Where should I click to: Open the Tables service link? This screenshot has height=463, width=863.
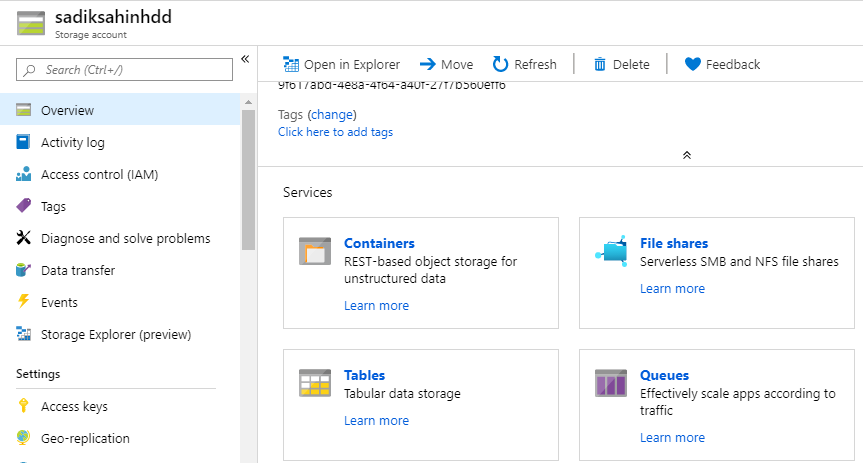(364, 375)
